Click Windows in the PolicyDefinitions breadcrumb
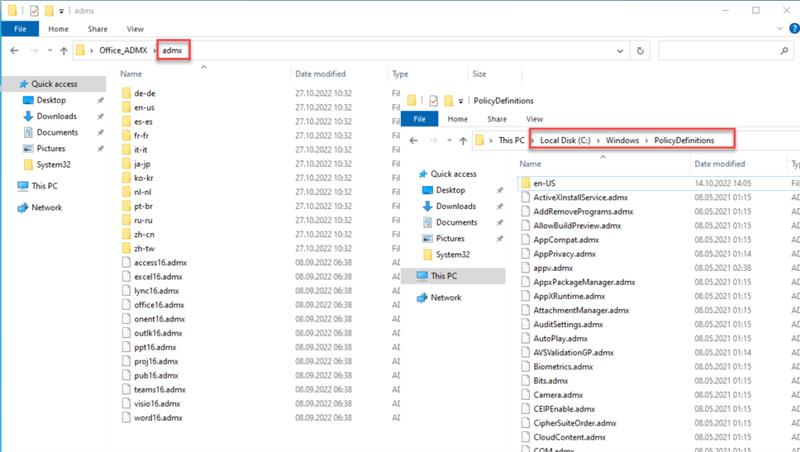800x452 pixels. (x=622, y=140)
